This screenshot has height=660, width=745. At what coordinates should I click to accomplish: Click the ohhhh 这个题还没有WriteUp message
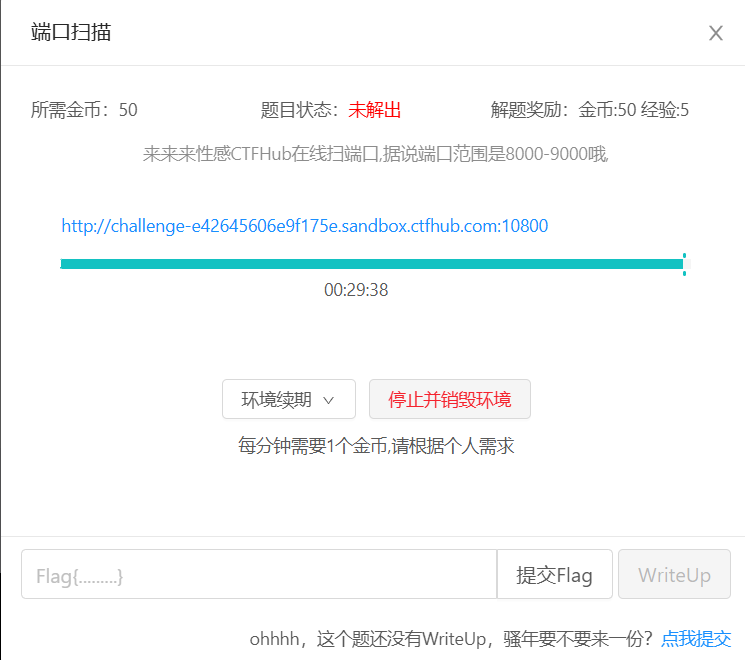[x=450, y=638]
